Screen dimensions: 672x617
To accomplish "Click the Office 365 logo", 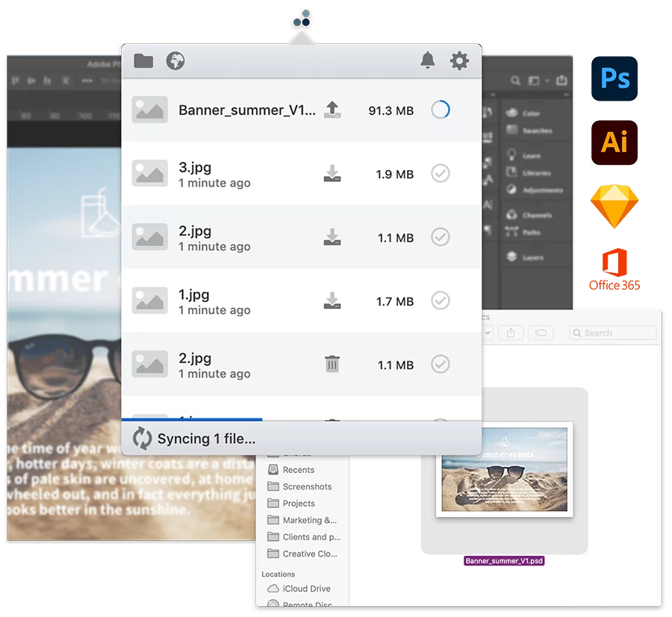I will [615, 270].
